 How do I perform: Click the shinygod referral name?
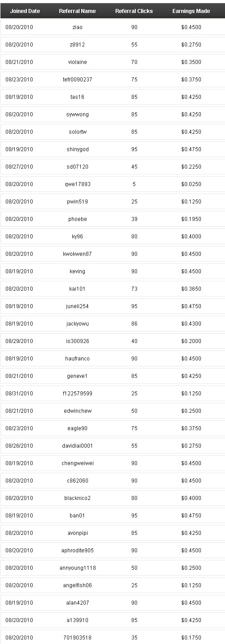point(77,149)
